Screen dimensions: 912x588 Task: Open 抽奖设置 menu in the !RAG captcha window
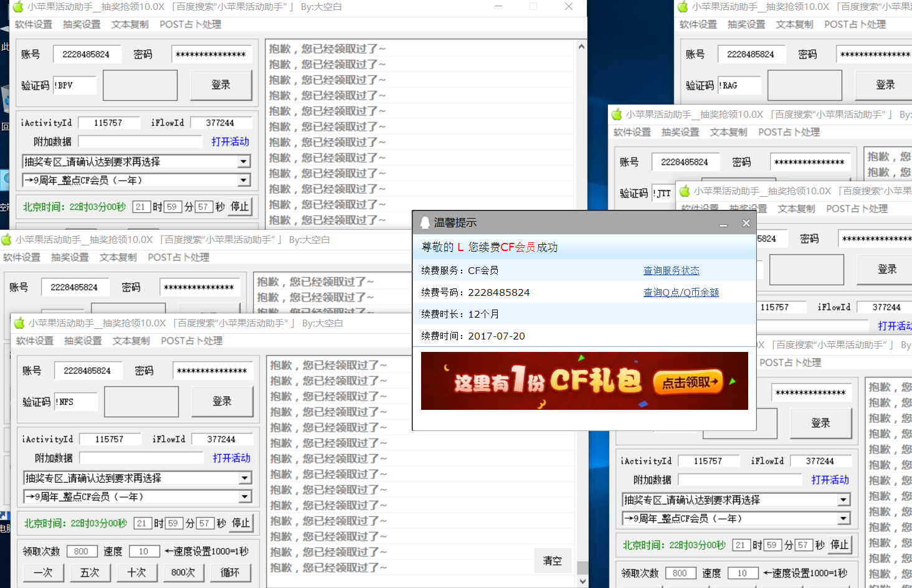coord(746,24)
